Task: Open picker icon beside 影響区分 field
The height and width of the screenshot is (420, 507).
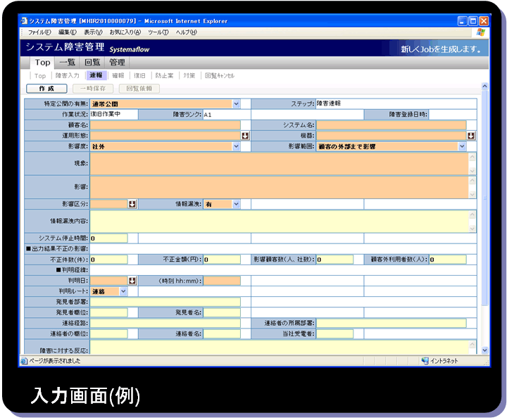Action: pos(132,204)
